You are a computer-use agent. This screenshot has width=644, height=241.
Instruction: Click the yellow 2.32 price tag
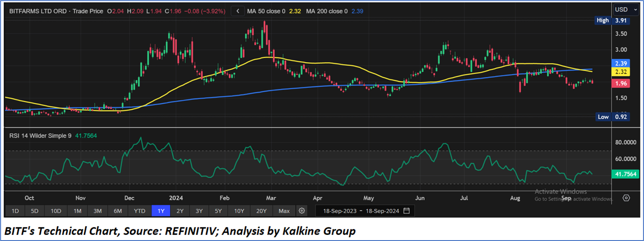[x=621, y=72]
